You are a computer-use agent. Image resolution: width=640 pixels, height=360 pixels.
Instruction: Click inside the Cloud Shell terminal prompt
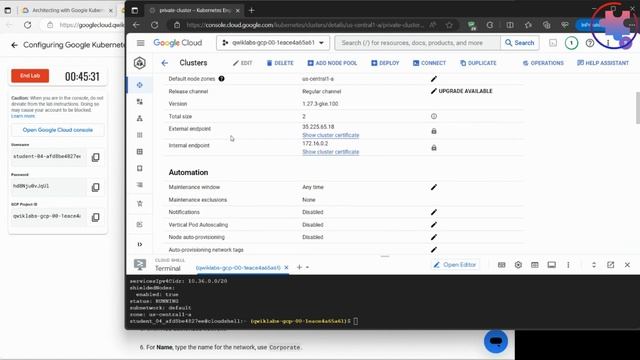[x=356, y=321]
